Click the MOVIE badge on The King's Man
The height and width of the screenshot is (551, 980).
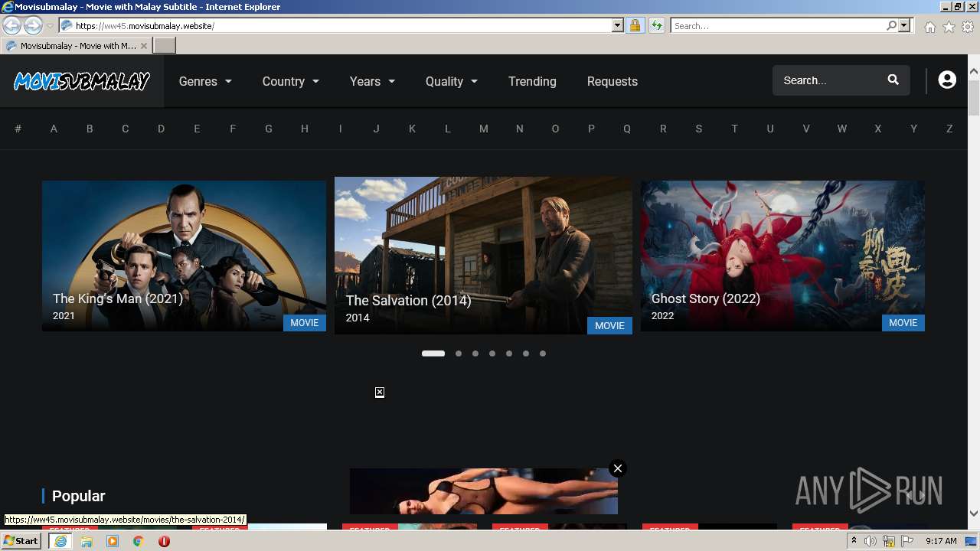pos(304,323)
